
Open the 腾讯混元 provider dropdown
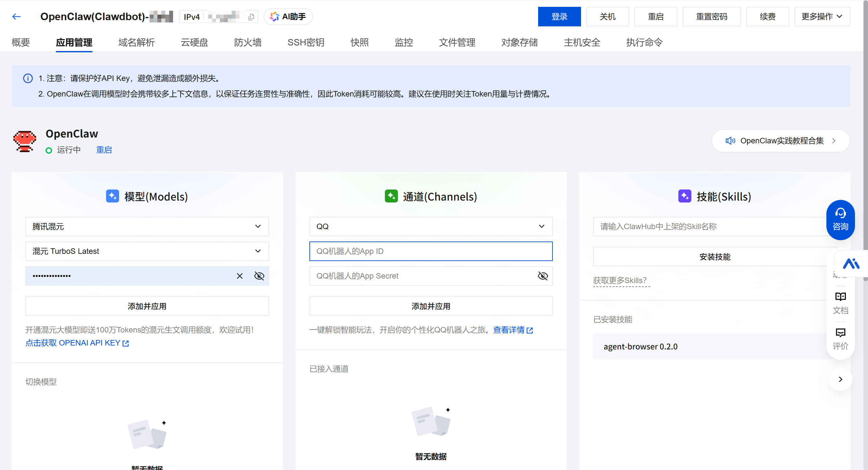pos(147,227)
